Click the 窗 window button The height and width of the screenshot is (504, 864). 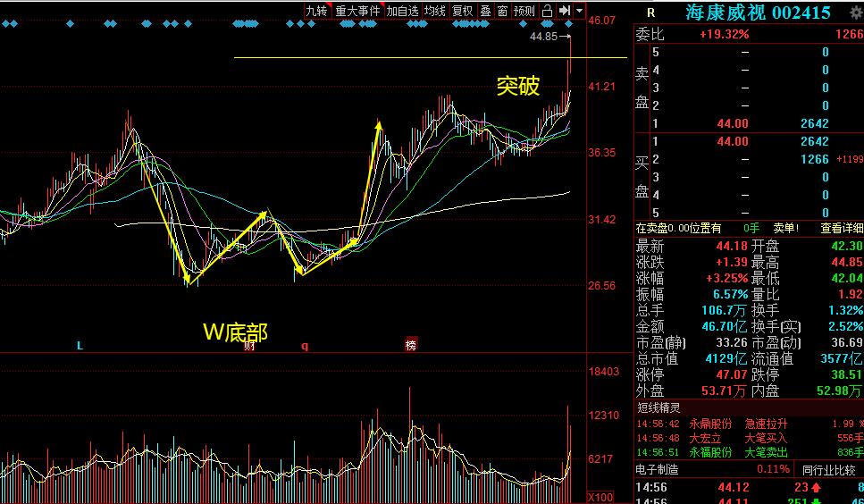click(x=502, y=11)
